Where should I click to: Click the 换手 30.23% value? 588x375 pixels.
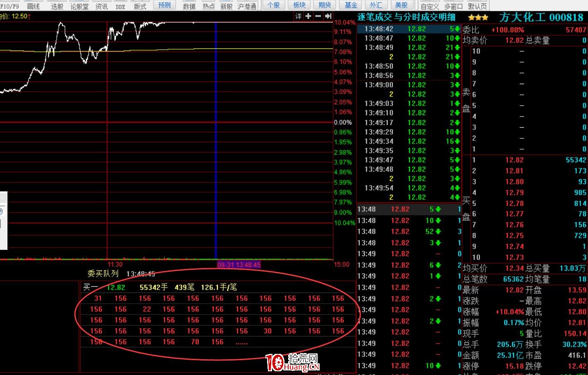(574, 344)
